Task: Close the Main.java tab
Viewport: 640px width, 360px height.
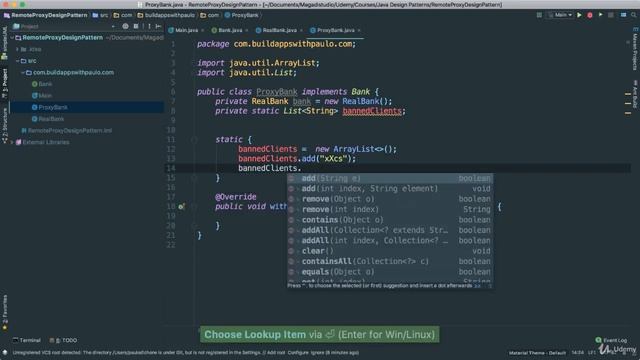Action: coord(202,30)
